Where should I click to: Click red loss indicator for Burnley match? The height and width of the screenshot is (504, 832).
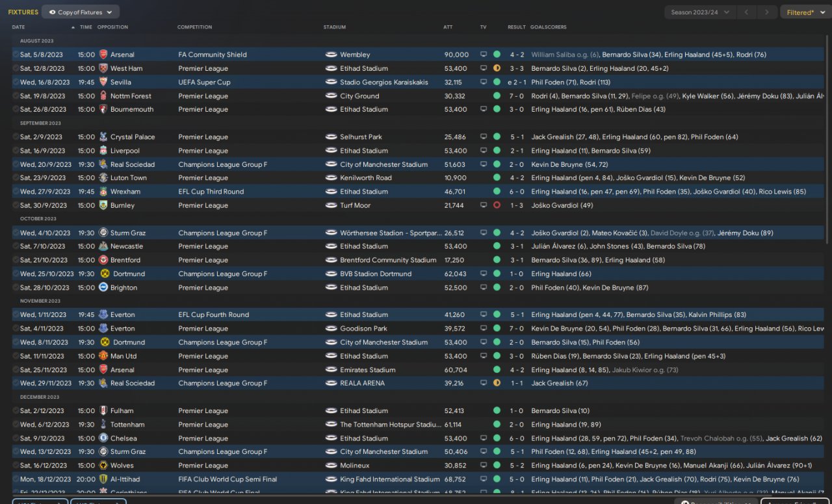(497, 205)
